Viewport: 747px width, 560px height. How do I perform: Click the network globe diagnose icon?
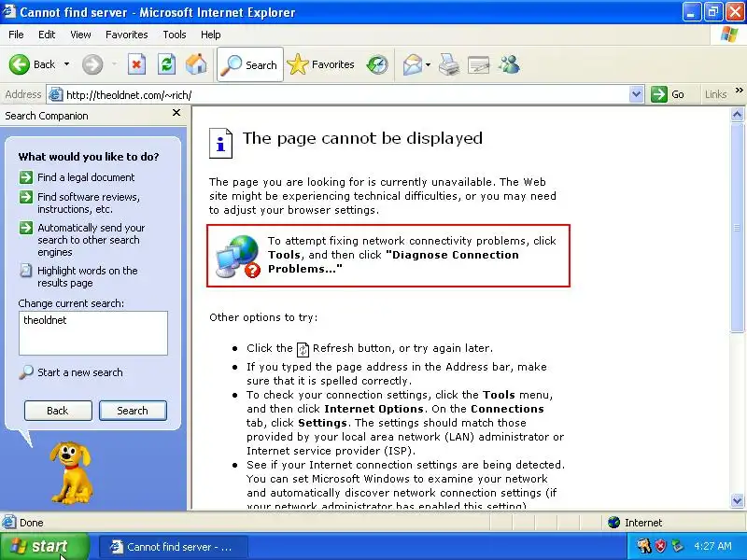tap(238, 256)
